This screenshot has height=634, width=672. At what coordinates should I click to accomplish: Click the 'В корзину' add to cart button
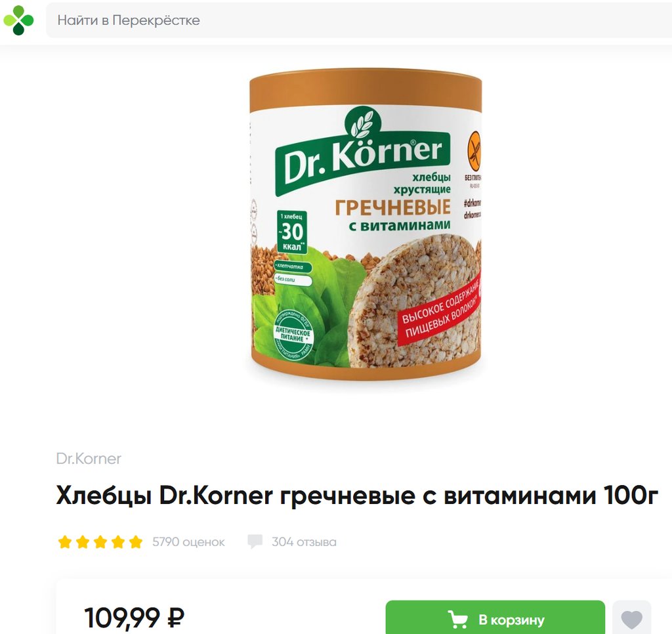coord(495,618)
